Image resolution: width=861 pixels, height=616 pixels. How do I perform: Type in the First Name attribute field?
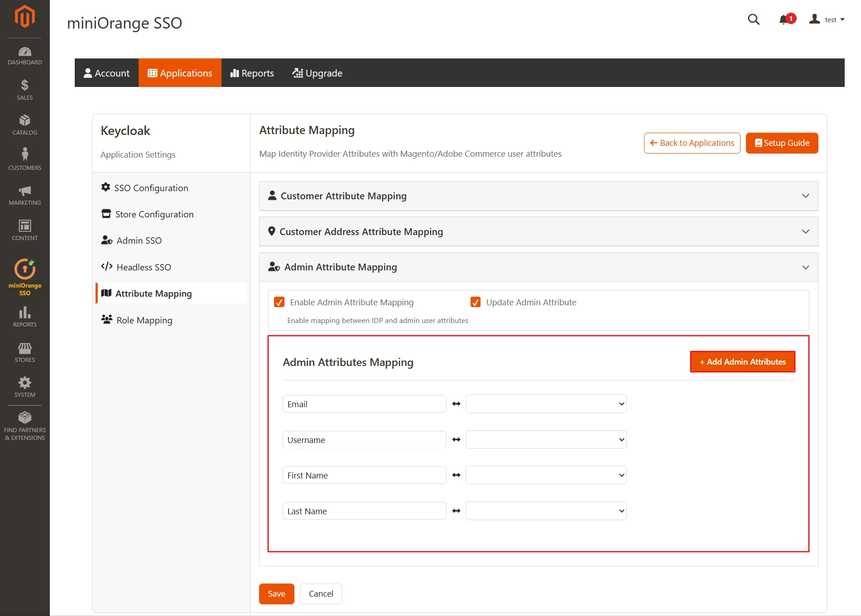pos(364,475)
